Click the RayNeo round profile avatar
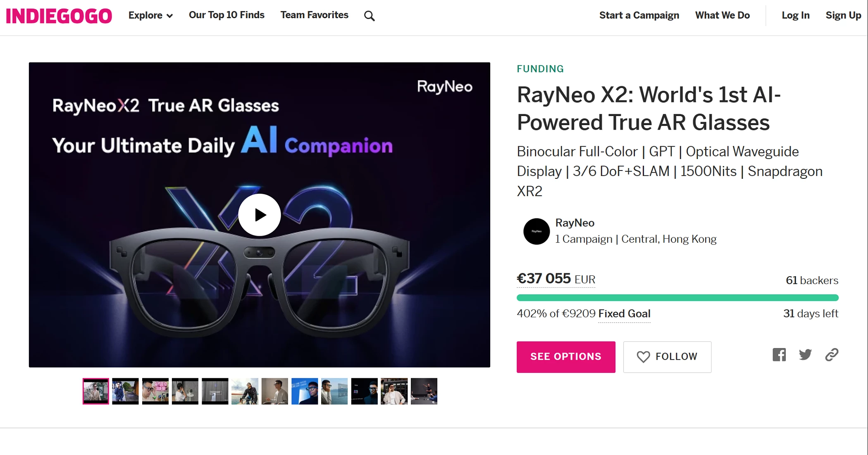The height and width of the screenshot is (455, 868). (x=536, y=231)
